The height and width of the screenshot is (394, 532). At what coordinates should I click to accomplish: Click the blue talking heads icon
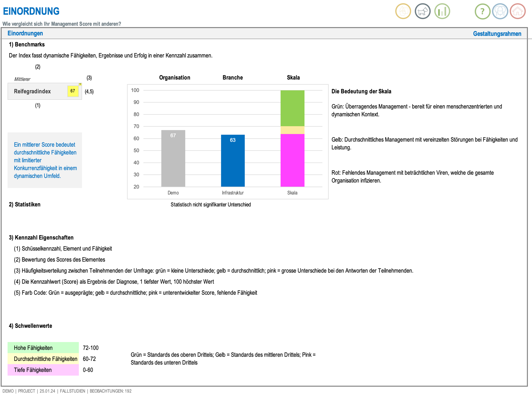tap(500, 11)
